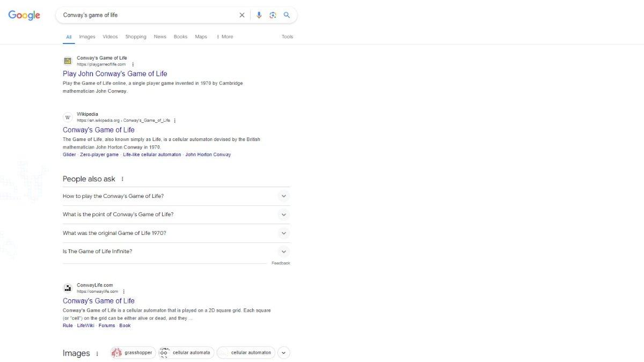Select the grasshopper image filter chip
Image resolution: width=644 pixels, height=362 pixels.
(133, 353)
